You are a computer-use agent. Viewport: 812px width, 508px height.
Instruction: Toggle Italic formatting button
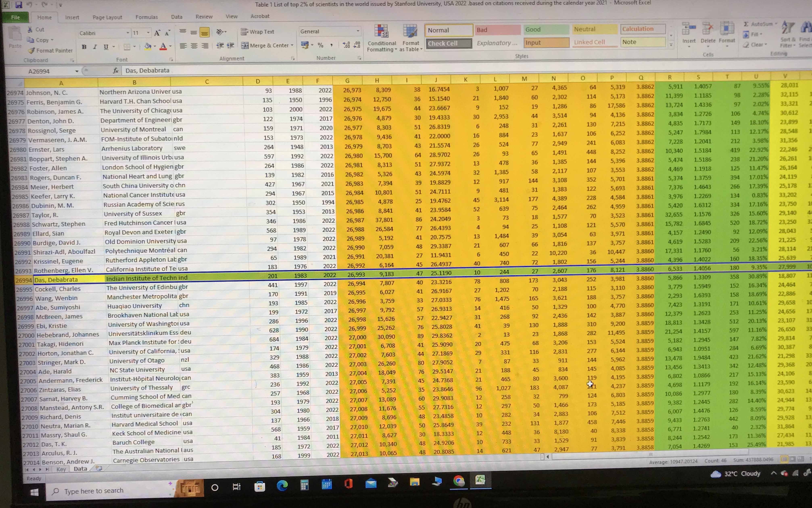pos(95,47)
